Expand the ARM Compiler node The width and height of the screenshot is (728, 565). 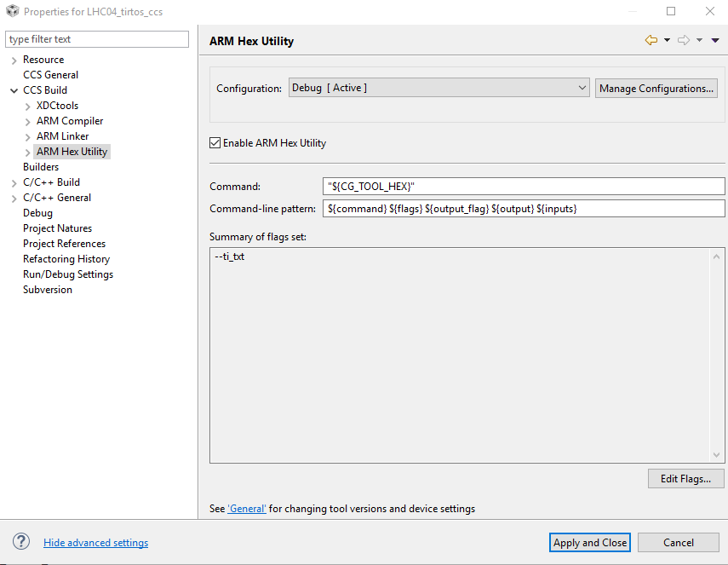(x=28, y=121)
